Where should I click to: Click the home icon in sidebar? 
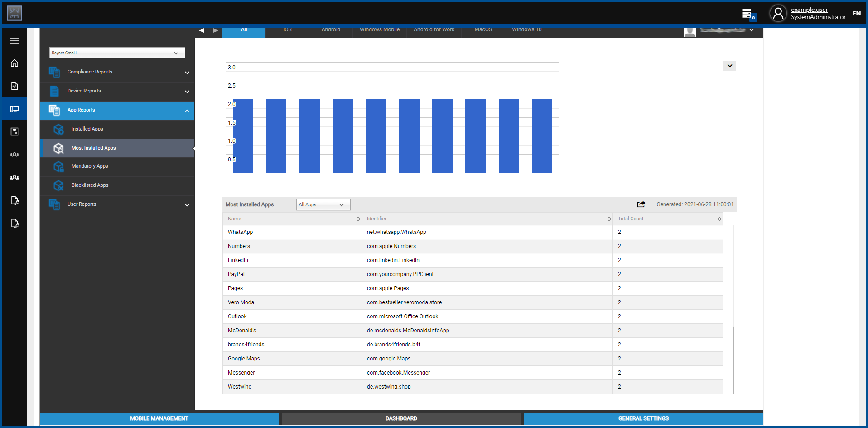[x=14, y=63]
